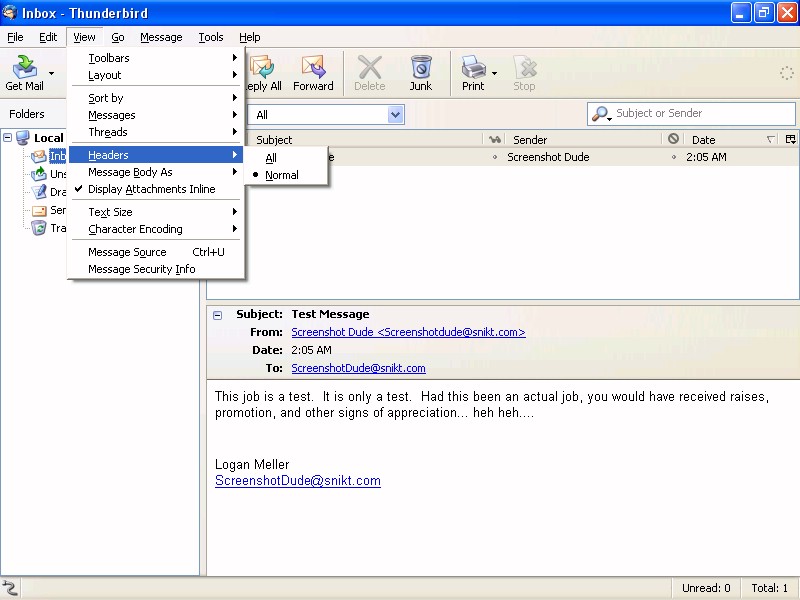Choose Message Security Info menu item
This screenshot has width=800, height=600.
[x=156, y=269]
